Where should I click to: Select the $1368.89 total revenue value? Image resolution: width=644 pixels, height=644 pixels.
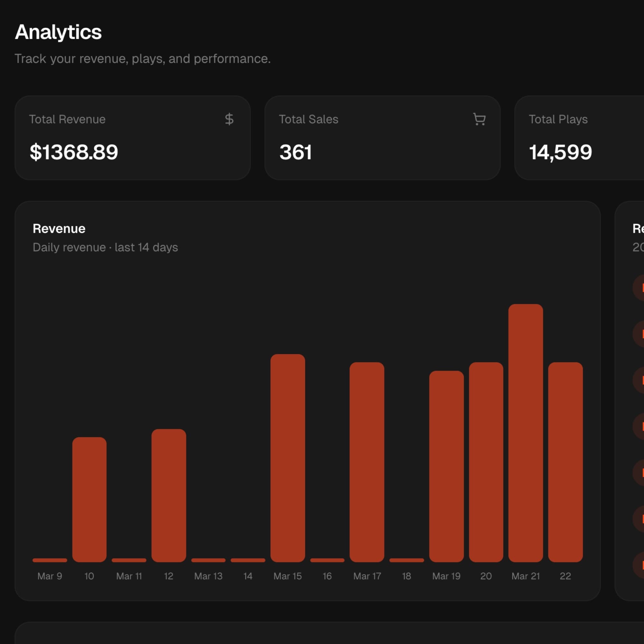point(74,152)
